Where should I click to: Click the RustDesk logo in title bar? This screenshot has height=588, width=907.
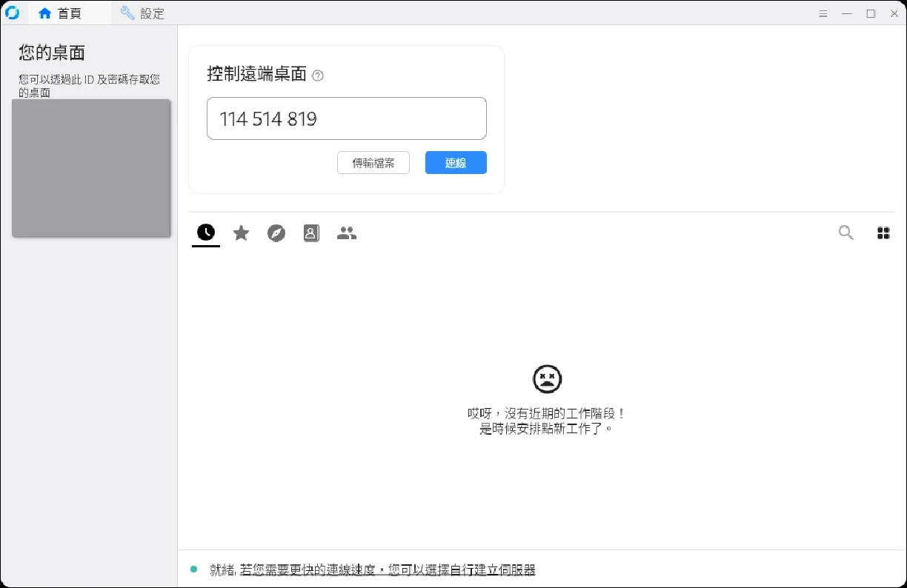click(x=13, y=13)
